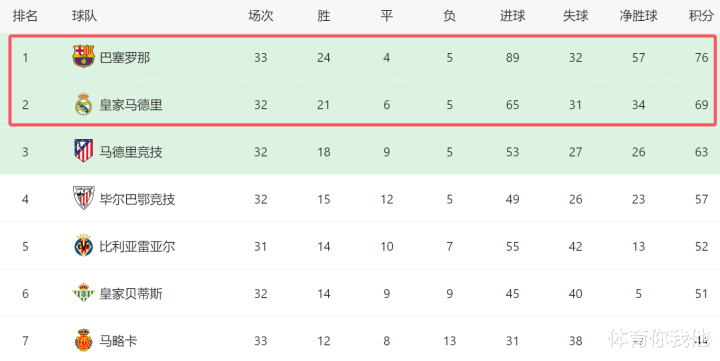Click team name 毕尔巴鄂竞技

tap(137, 199)
